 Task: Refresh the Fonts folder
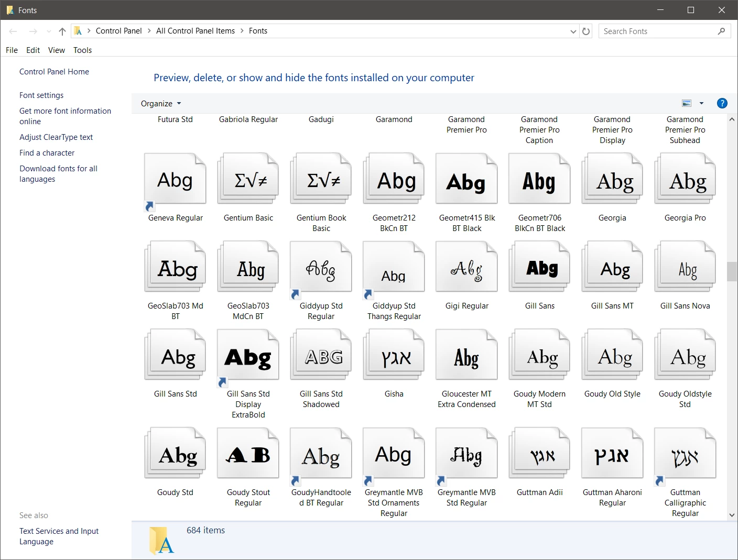586,31
